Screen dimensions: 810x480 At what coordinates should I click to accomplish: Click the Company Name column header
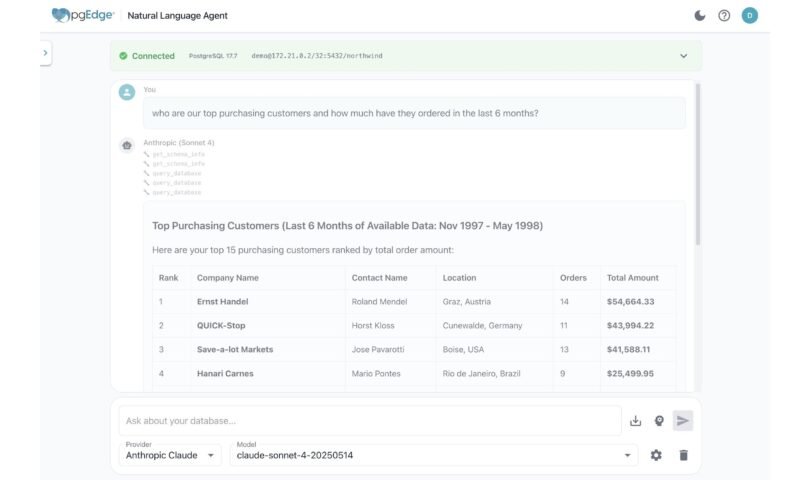[x=227, y=278]
